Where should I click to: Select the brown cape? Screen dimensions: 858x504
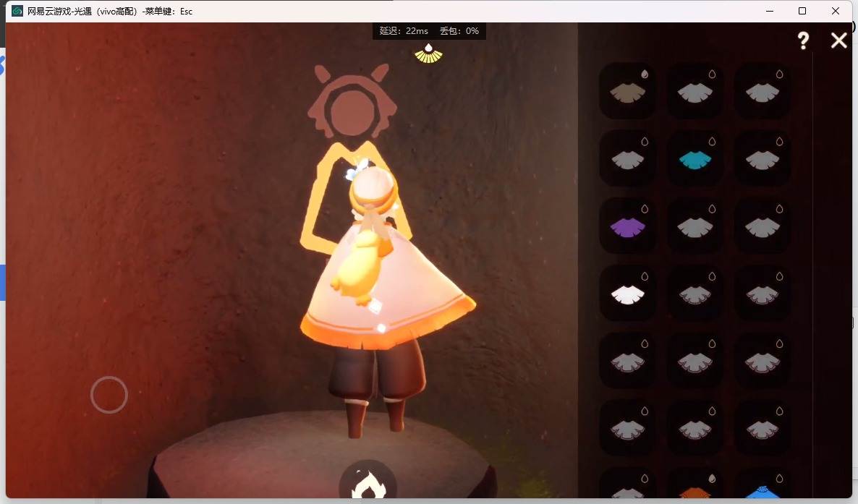click(628, 92)
